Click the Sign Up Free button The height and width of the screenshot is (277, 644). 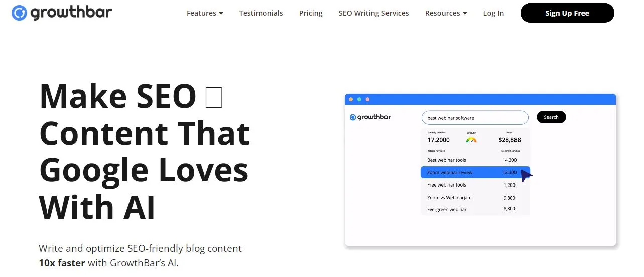tap(567, 13)
